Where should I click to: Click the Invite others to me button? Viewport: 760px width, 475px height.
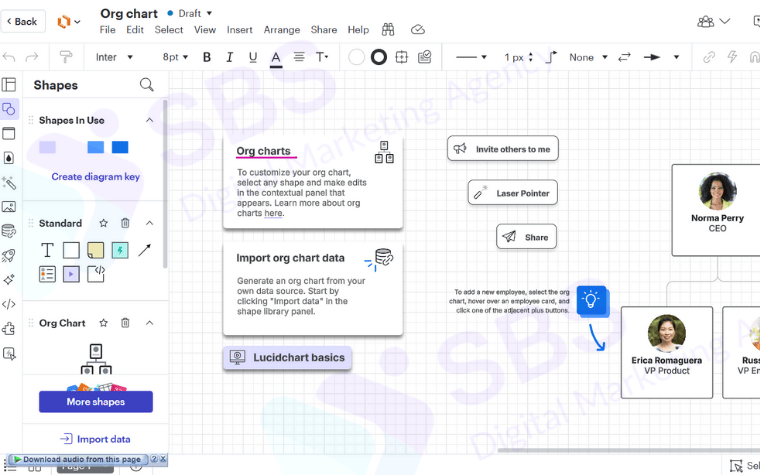pyautogui.click(x=503, y=149)
